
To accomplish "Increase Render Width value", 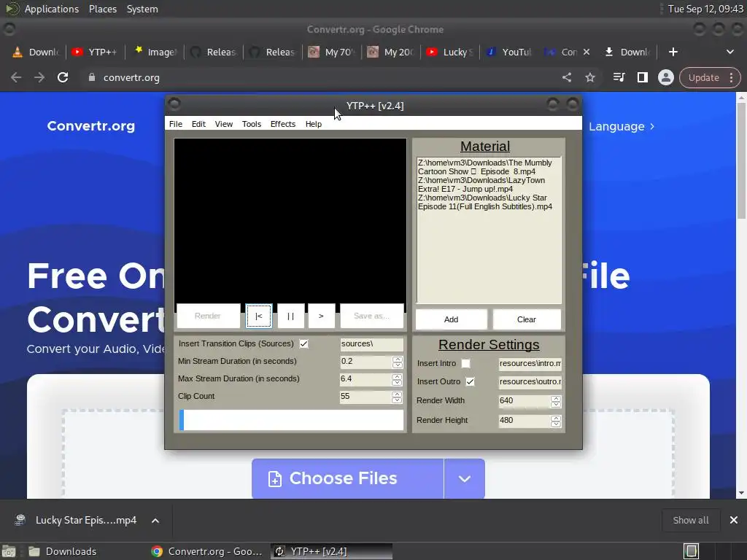I will [x=555, y=398].
